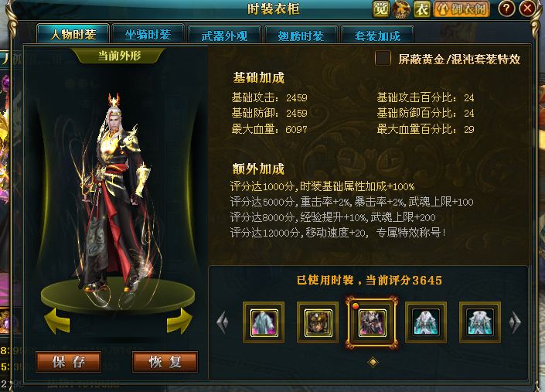Switch to 武器外观 tab
The height and width of the screenshot is (392, 545).
pyautogui.click(x=224, y=36)
